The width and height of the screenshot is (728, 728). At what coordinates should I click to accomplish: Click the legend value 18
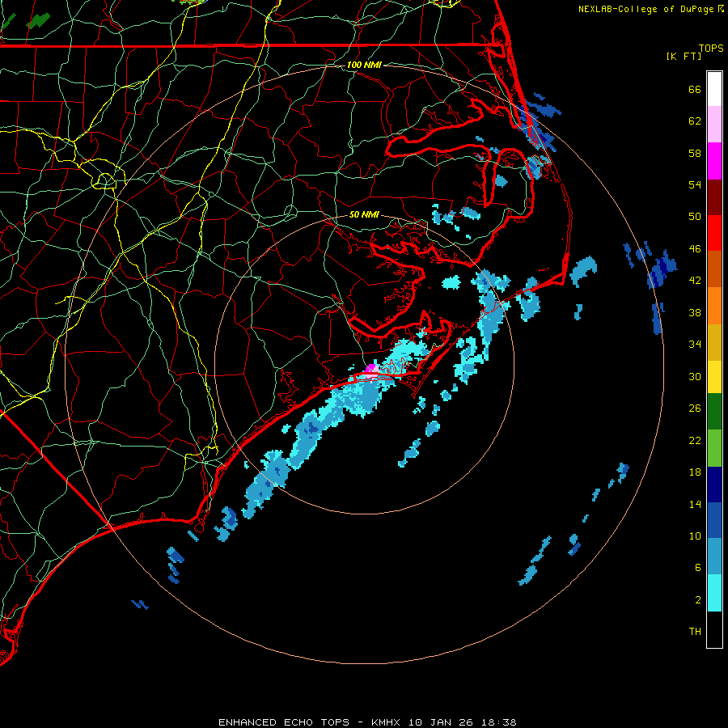pyautogui.click(x=695, y=472)
